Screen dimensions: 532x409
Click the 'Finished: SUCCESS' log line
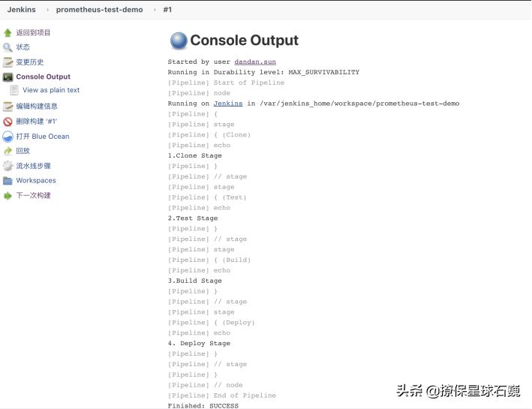click(x=203, y=405)
